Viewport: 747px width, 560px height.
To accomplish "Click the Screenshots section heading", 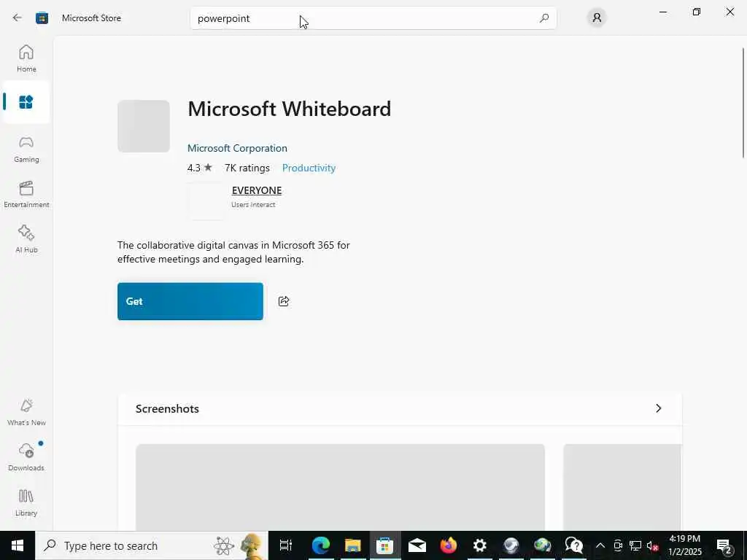I will pos(167,408).
